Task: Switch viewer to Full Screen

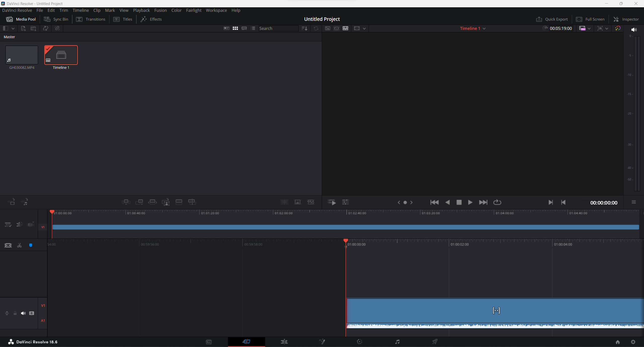Action: pyautogui.click(x=590, y=19)
